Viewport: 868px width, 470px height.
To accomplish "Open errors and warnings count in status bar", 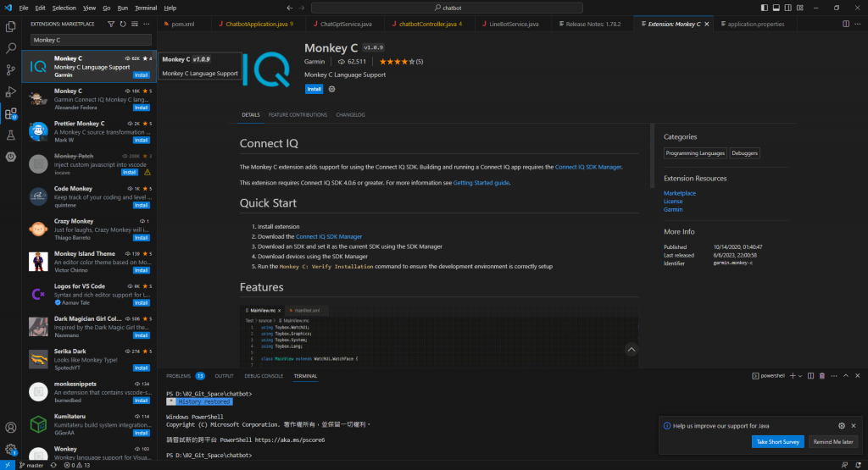I will (77, 465).
